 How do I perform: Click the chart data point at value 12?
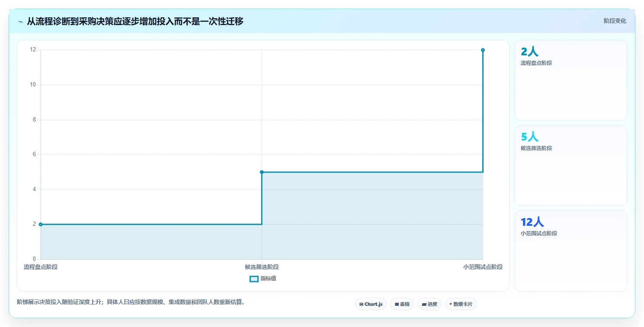tap(483, 50)
